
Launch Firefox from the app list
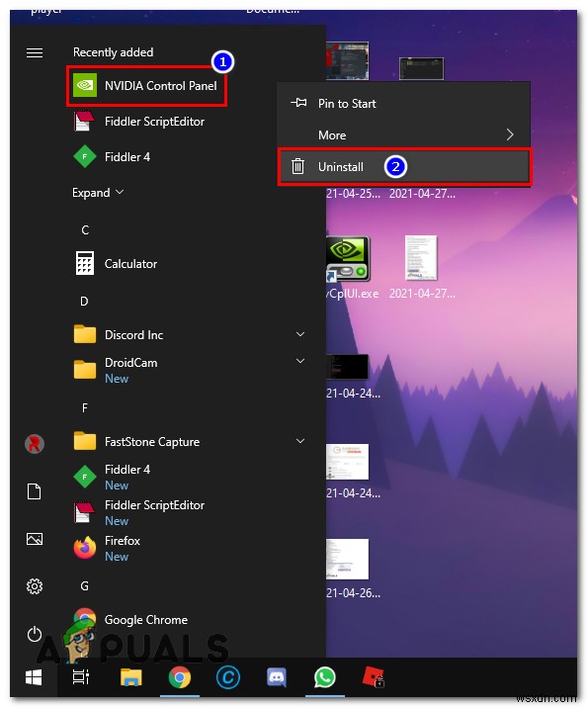tap(107, 548)
